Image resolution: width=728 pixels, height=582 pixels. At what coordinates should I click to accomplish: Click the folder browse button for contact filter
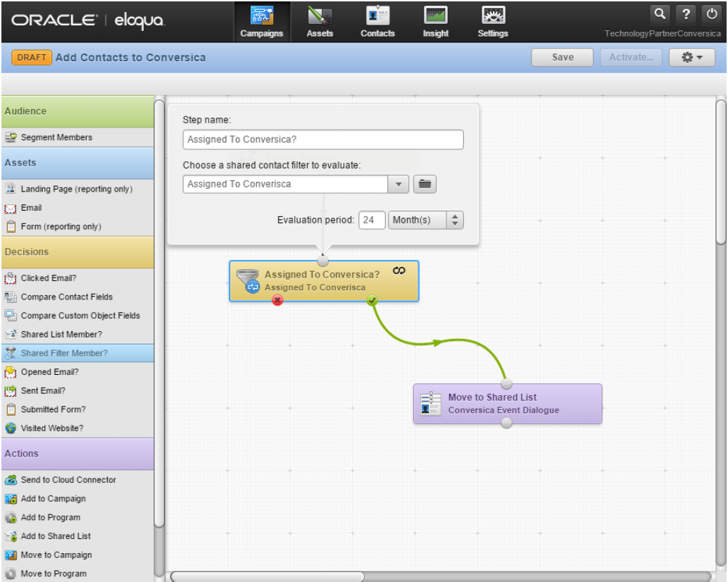tap(425, 184)
